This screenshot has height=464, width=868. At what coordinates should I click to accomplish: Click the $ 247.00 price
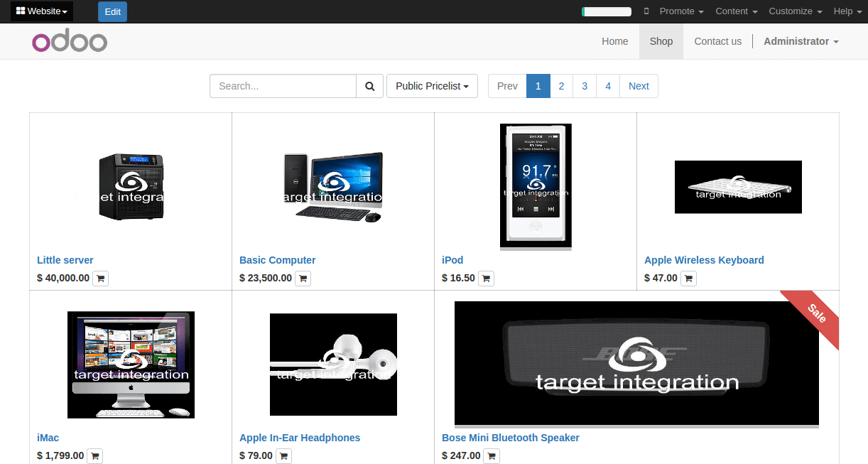pyautogui.click(x=461, y=455)
